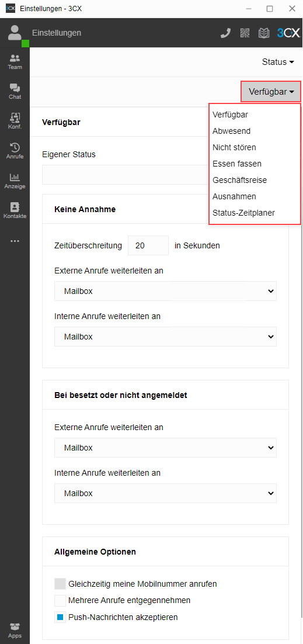Open the Kontakte contacts icon
Viewport: 303px width, 644px height.
(15, 211)
